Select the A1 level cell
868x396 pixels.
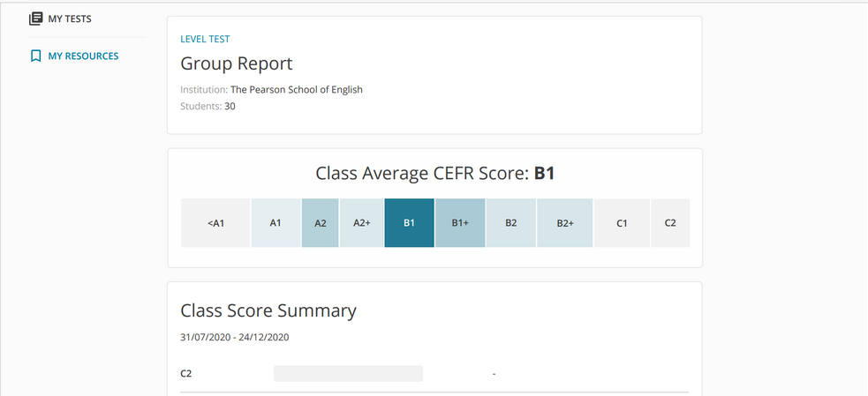275,223
